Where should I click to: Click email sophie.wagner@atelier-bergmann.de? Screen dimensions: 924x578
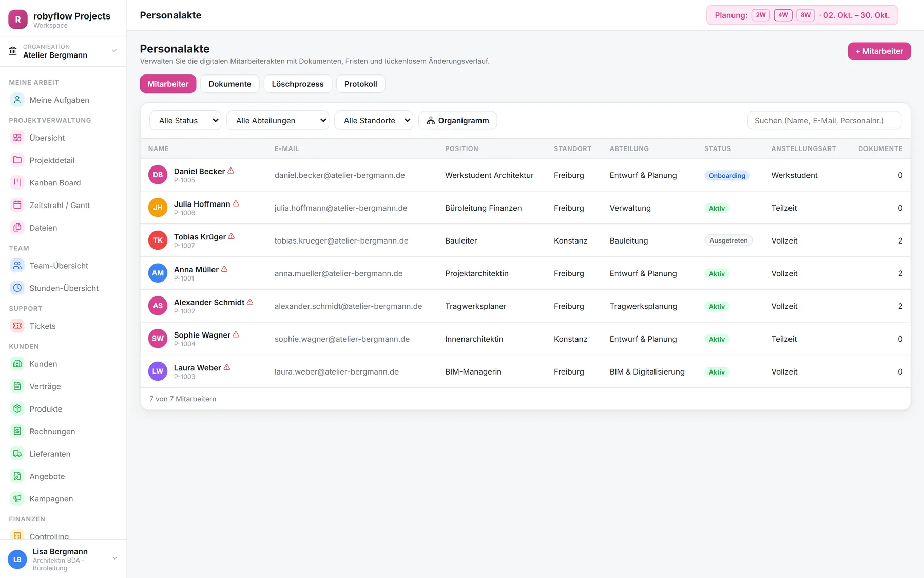(x=342, y=339)
